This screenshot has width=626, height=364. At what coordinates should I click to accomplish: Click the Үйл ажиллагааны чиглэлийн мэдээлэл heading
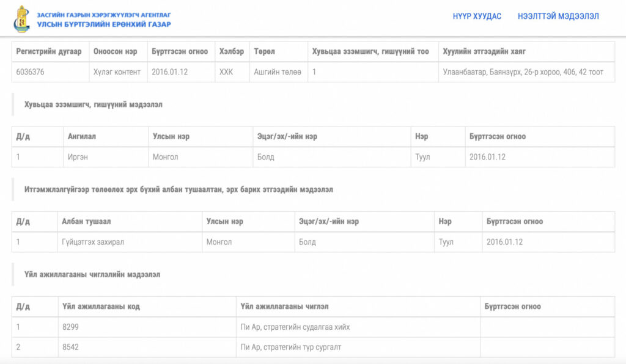click(x=92, y=274)
